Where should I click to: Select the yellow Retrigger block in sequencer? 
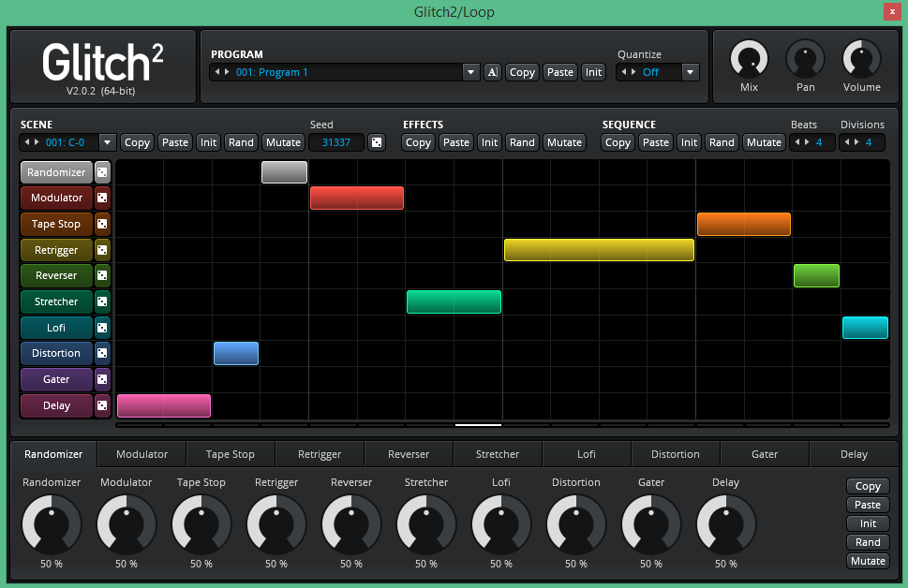pyautogui.click(x=599, y=250)
